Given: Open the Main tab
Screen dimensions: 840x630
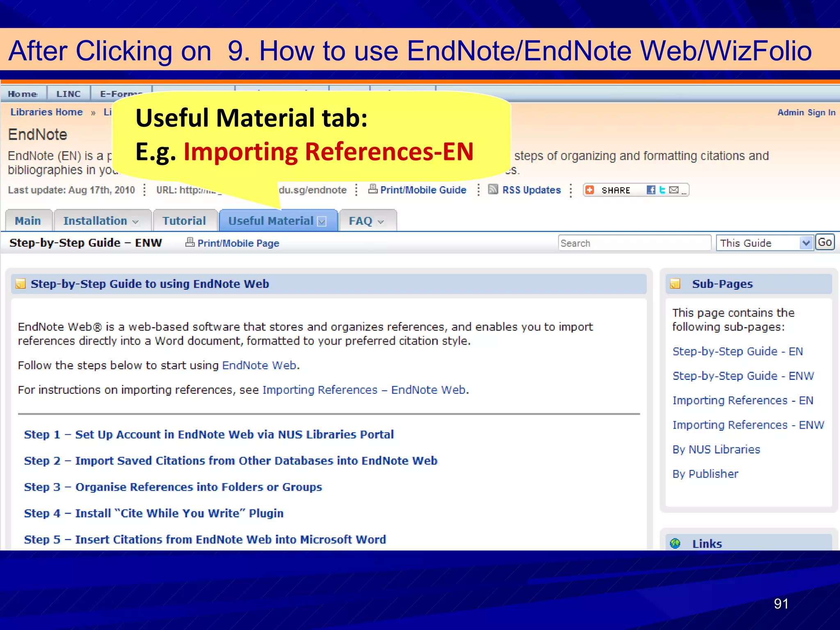Looking at the screenshot, I should [x=28, y=221].
